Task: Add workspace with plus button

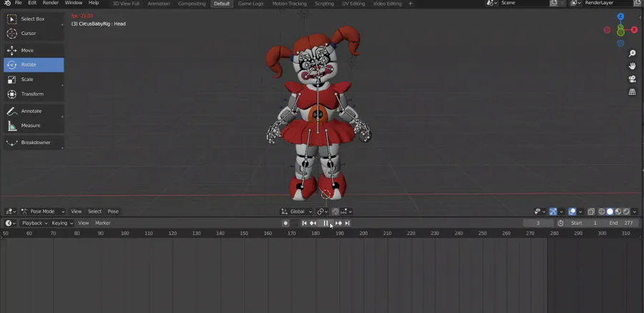Action: [410, 4]
